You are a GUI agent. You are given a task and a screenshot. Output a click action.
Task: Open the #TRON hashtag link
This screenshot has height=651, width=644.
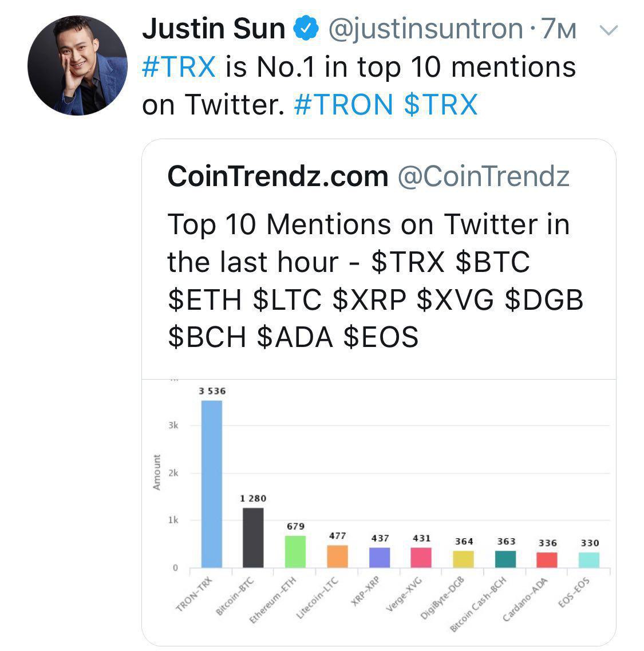pyautogui.click(x=343, y=104)
